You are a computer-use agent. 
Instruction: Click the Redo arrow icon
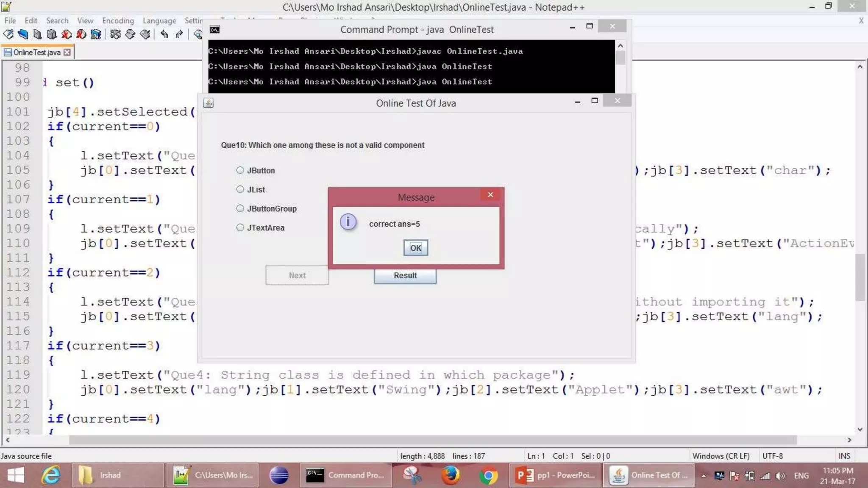(179, 34)
